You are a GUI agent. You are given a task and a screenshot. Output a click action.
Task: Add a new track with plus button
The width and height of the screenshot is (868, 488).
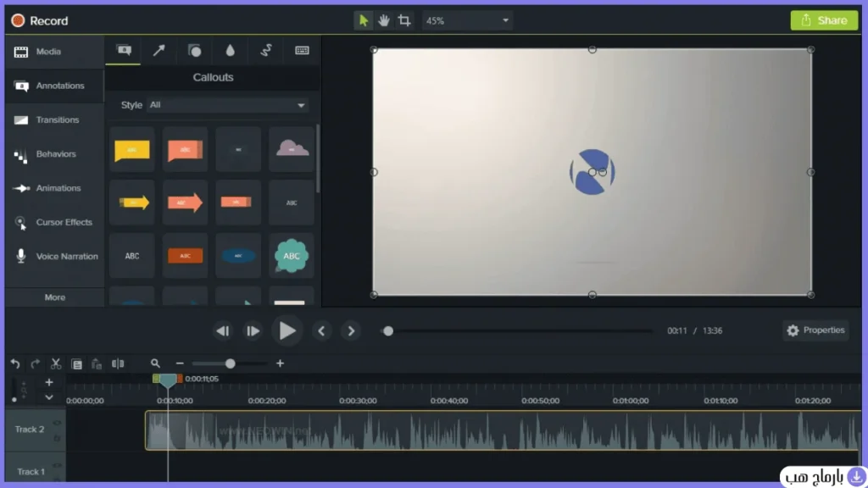(x=48, y=382)
